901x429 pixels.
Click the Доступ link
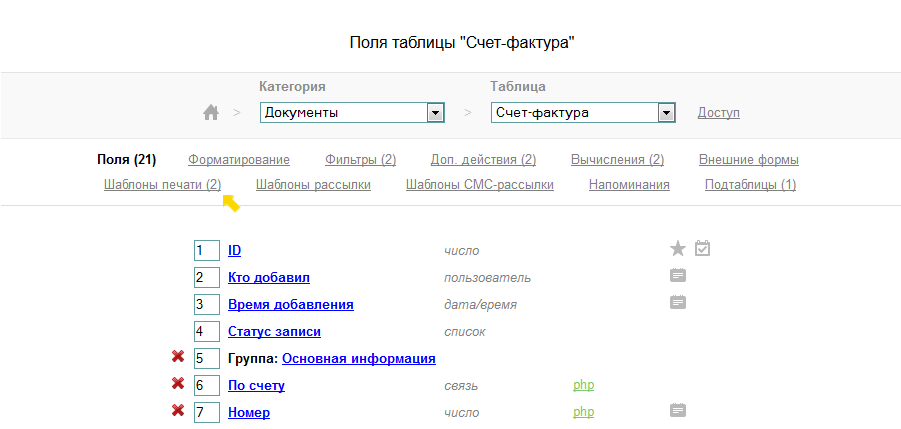click(718, 113)
